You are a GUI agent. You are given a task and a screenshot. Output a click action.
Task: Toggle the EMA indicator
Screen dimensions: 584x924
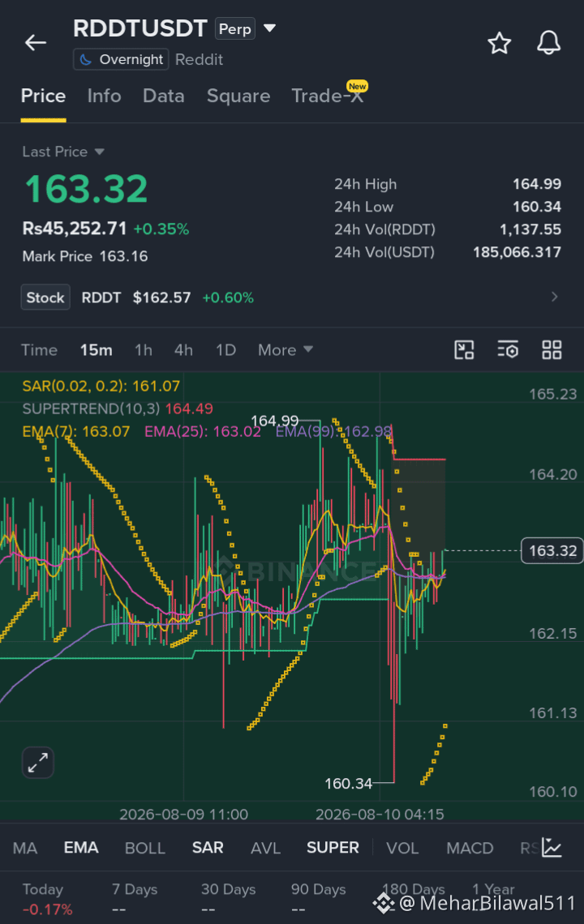tap(81, 848)
